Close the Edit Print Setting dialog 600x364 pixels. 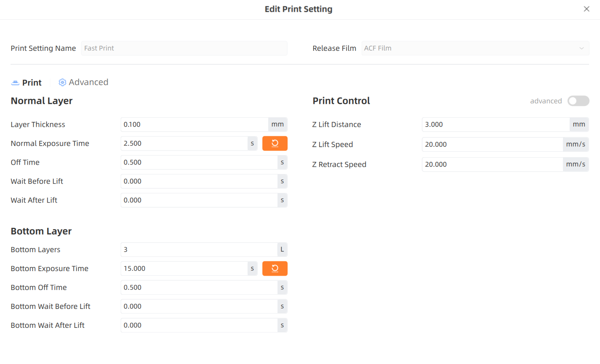click(587, 9)
